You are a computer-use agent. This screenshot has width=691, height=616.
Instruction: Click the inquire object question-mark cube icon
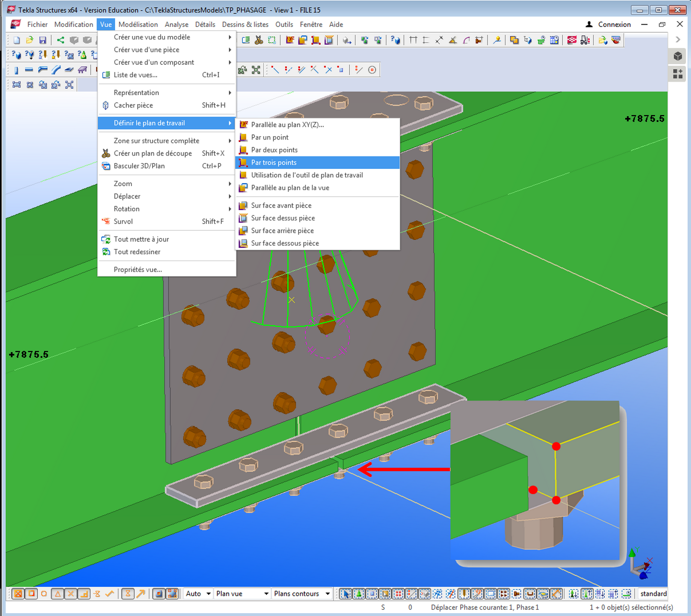click(395, 40)
